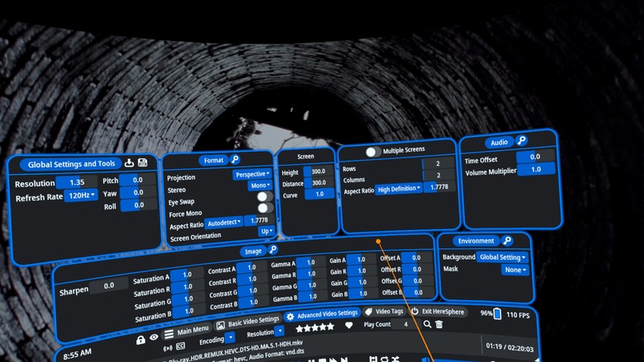Open the Background Global Setting dropdown
Image resolution: width=644 pixels, height=362 pixels.
(x=502, y=257)
